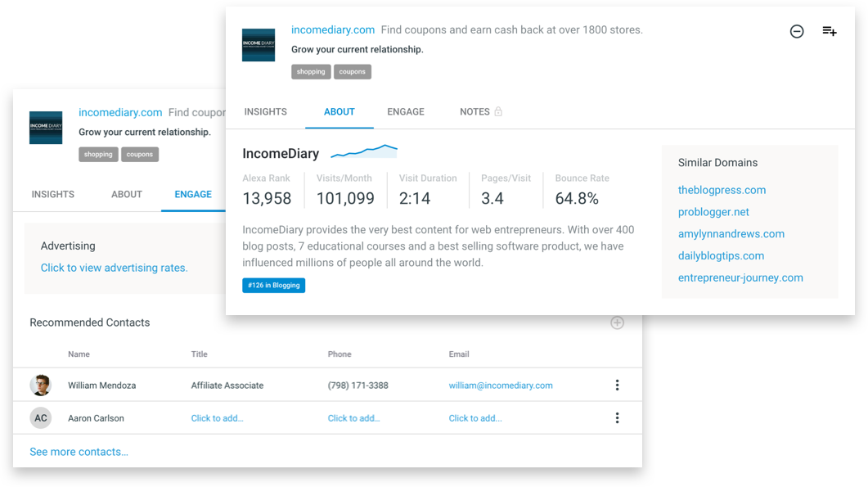Click the Visit Duration value 2:14
Image resolution: width=868 pixels, height=487 pixels.
[x=415, y=198]
